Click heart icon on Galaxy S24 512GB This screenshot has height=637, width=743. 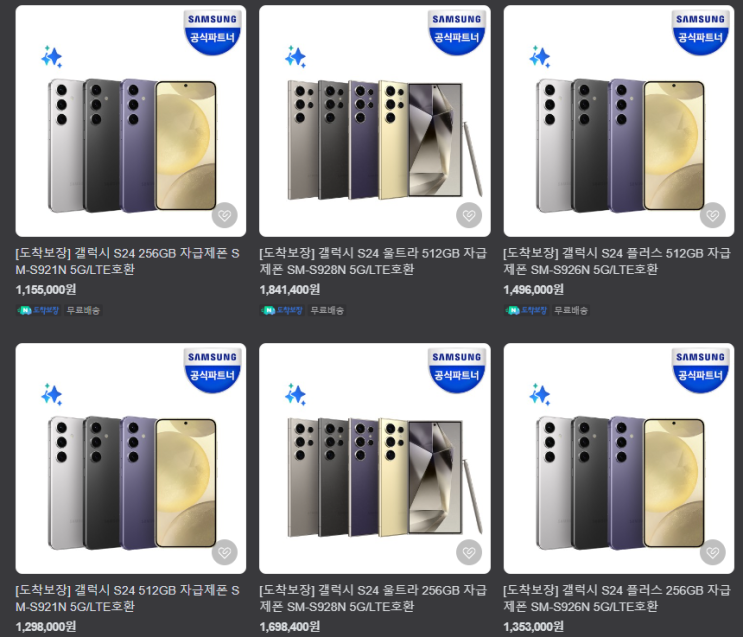tap(225, 552)
